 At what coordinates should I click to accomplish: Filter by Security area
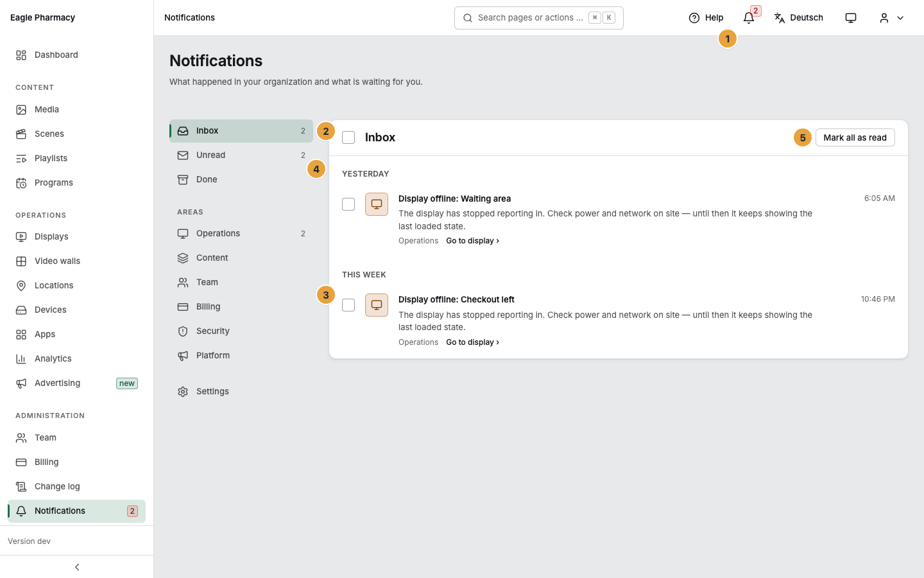click(241, 331)
